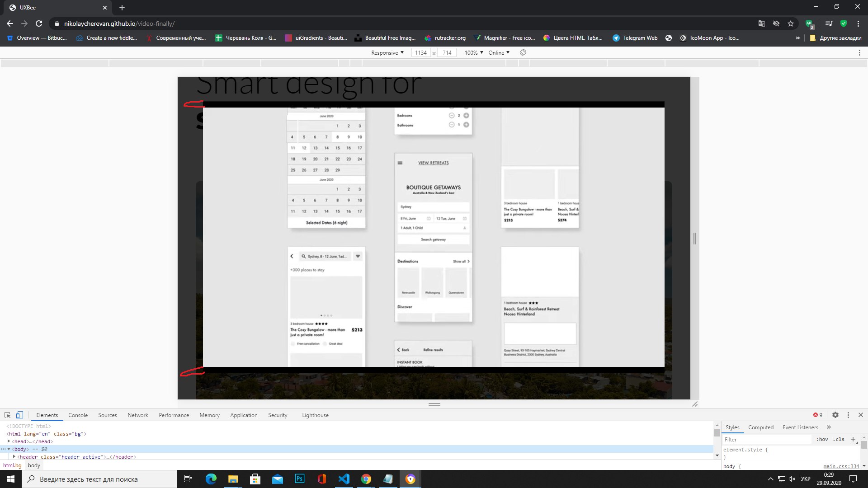Switch to the Network tab
Image resolution: width=868 pixels, height=488 pixels.
[x=138, y=415]
